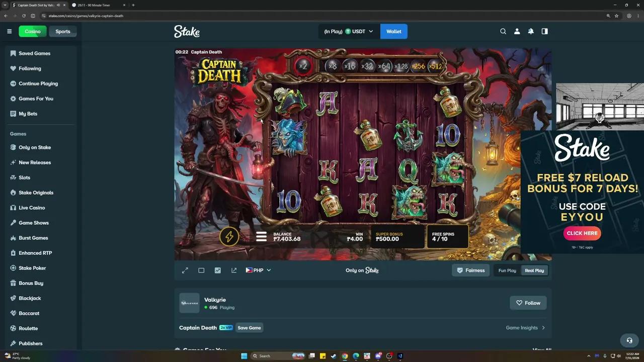Viewport: 644px width, 362px height.
Task: Toggle the right sidebar panel icon
Action: click(544, 31)
